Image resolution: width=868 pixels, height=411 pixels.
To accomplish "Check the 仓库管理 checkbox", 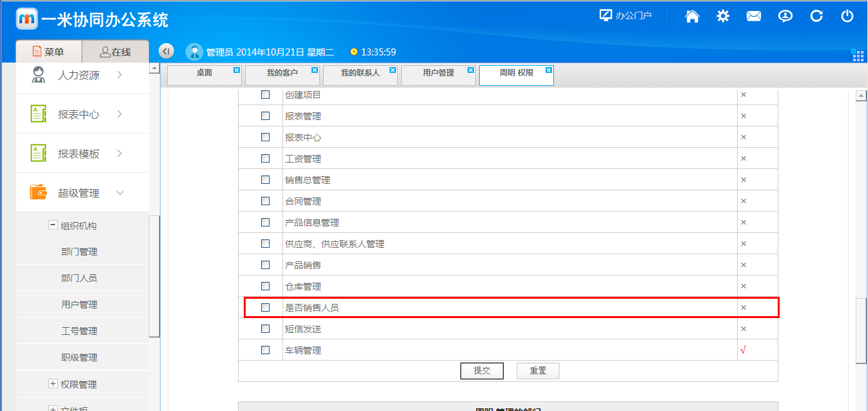I will (265, 286).
